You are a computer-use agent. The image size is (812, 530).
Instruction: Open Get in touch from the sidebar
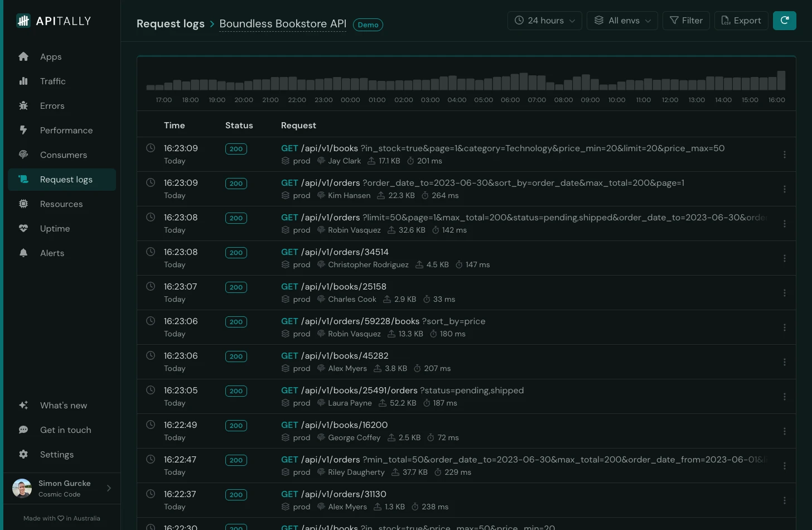tap(23, 430)
